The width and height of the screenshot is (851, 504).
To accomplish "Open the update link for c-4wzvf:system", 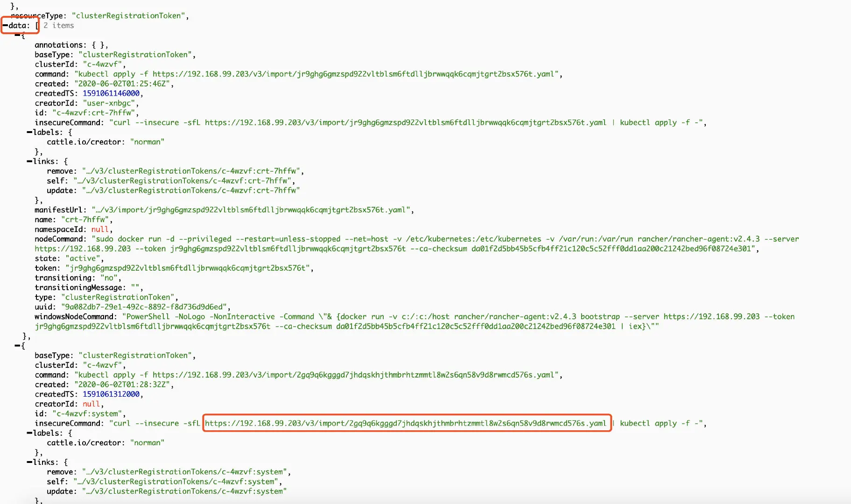I will (x=184, y=492).
